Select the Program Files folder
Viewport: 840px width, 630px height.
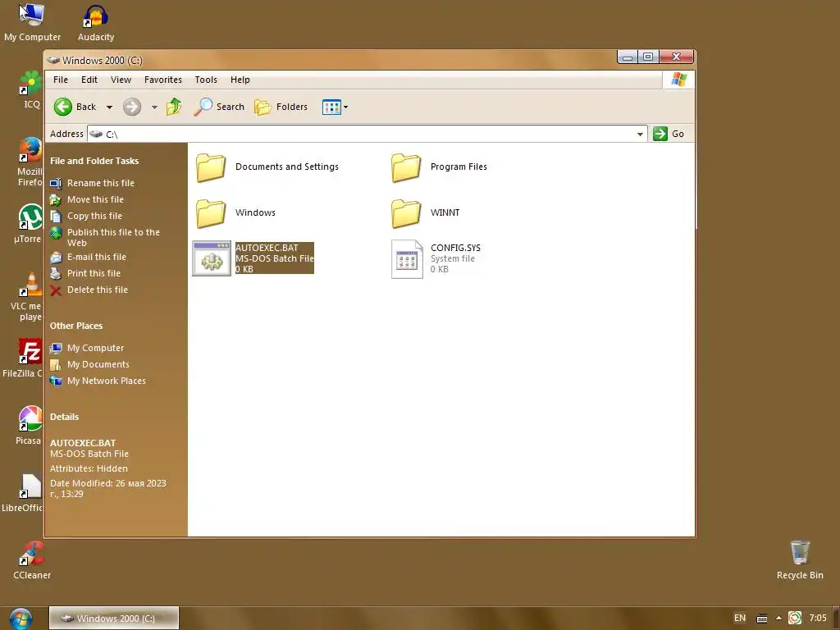pos(440,167)
